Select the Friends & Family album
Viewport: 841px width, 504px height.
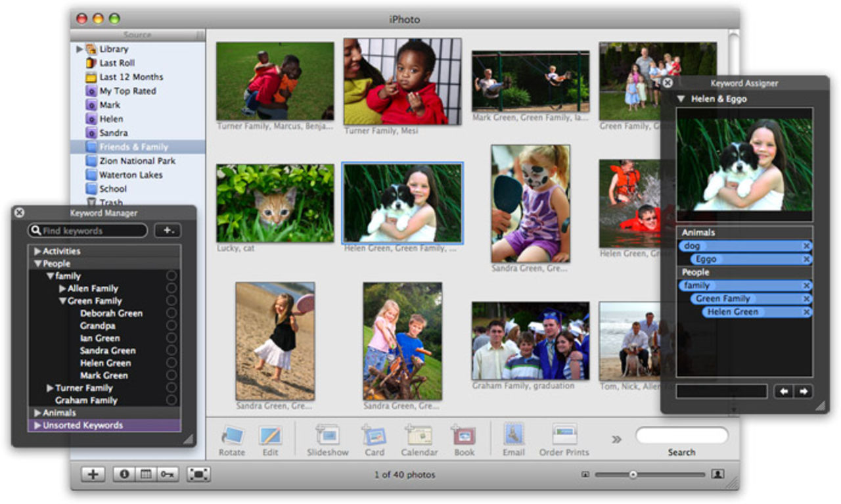pyautogui.click(x=130, y=147)
